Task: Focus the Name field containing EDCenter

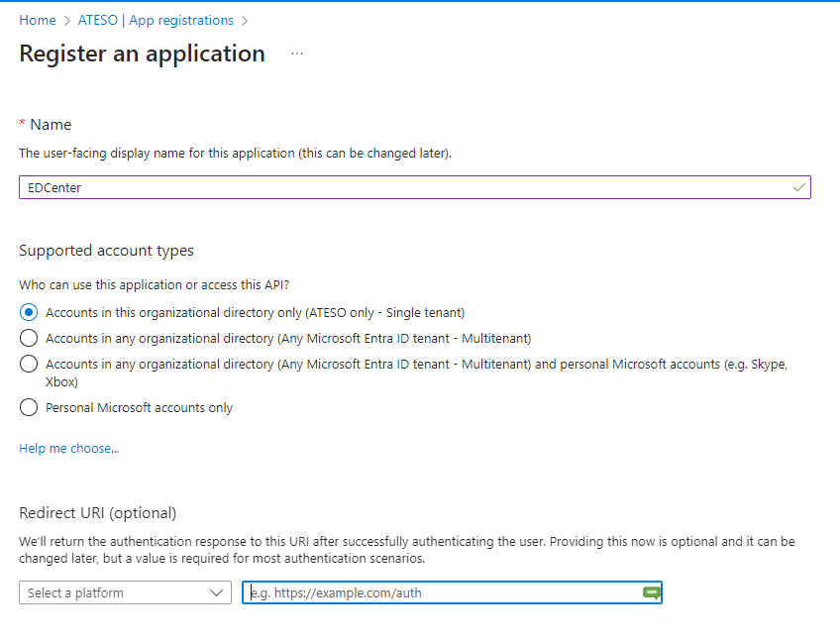Action: coord(396,187)
